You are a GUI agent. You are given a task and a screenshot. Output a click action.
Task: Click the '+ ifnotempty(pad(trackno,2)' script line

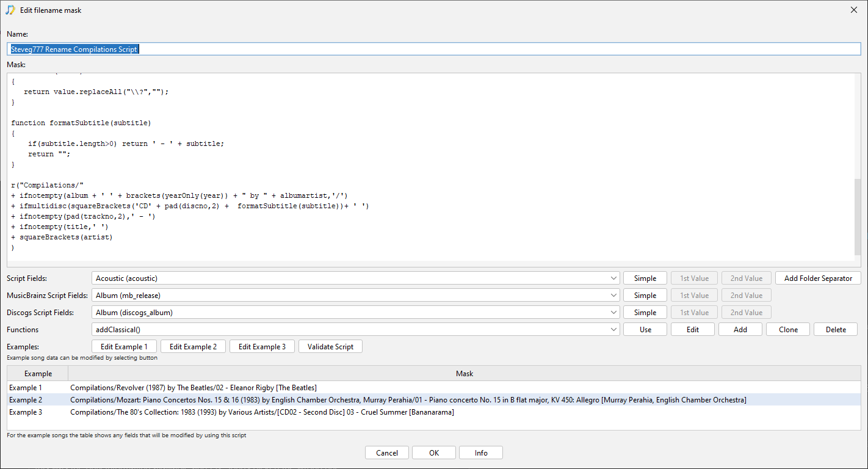83,216
